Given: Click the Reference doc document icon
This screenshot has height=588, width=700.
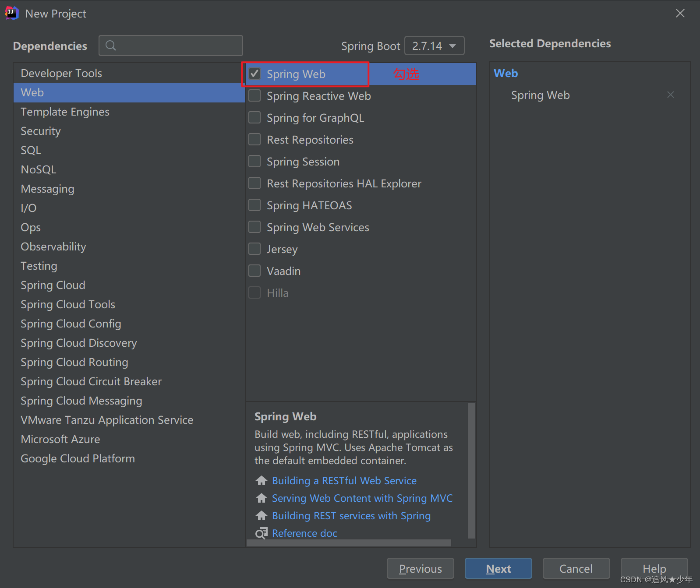Looking at the screenshot, I should pos(262,533).
